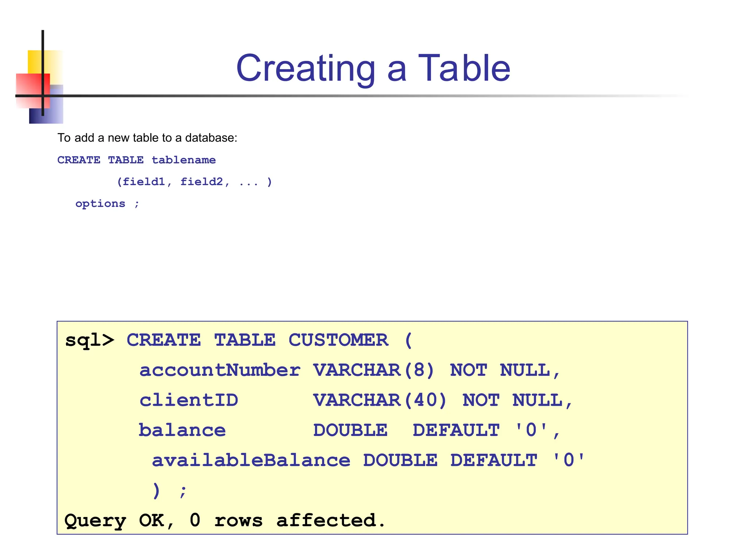Image resolution: width=747 pixels, height=560 pixels.
Task: Click "Query OK, 0 rows affected." output
Action: click(224, 520)
